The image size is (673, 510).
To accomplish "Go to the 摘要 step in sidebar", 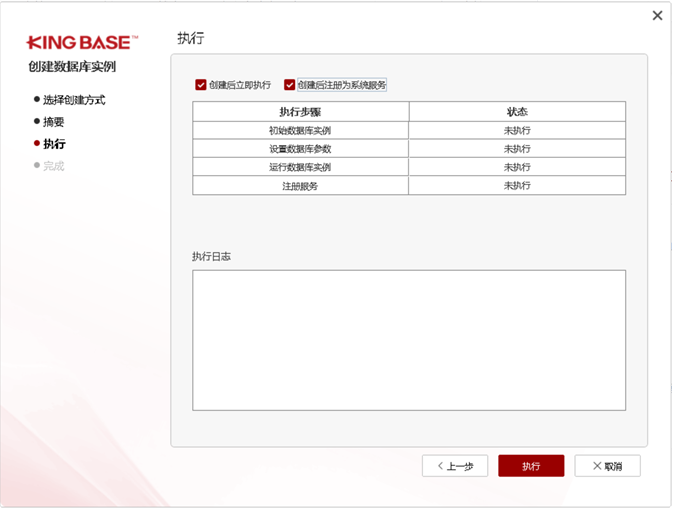I will (54, 121).
